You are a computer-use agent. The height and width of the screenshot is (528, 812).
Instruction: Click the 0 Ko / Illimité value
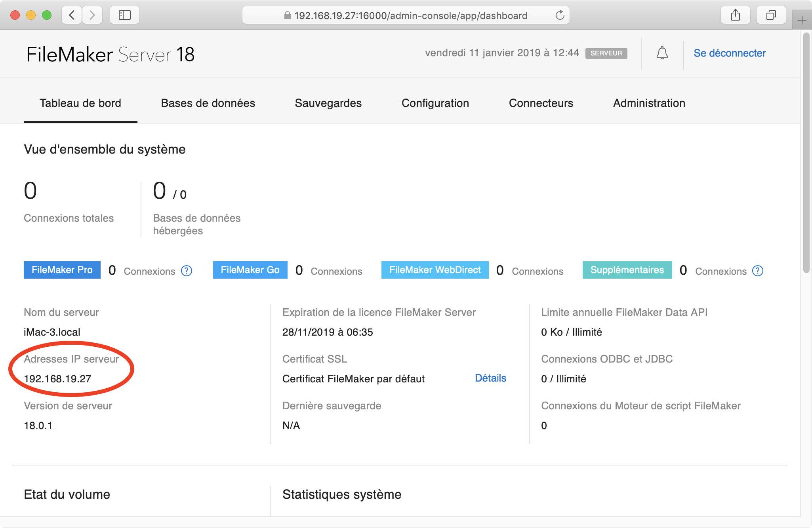point(572,332)
